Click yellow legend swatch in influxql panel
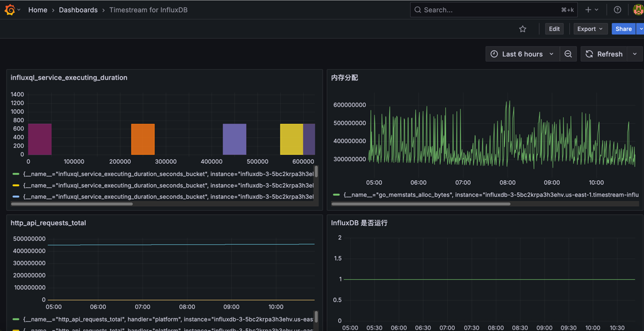The width and height of the screenshot is (644, 331). click(x=16, y=185)
